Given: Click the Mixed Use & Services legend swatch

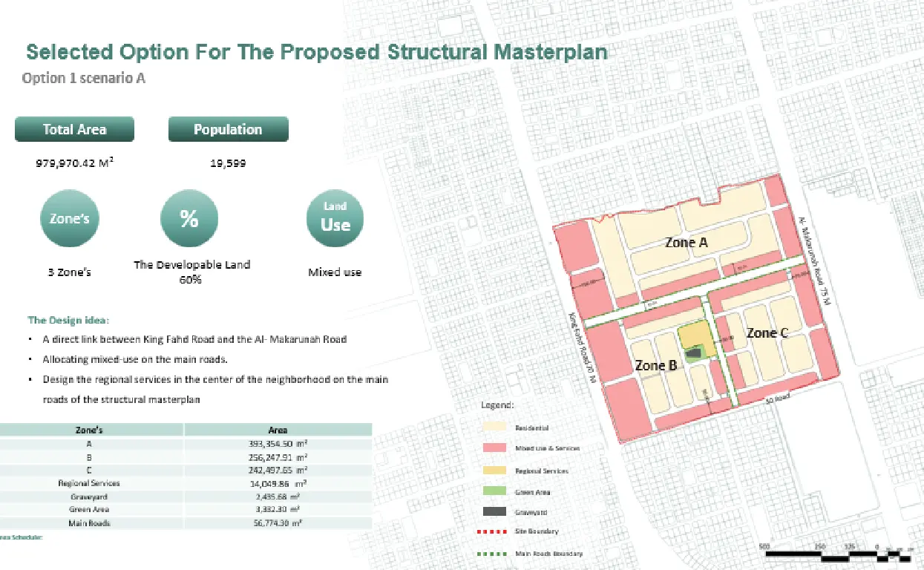Looking at the screenshot, I should coord(494,448).
